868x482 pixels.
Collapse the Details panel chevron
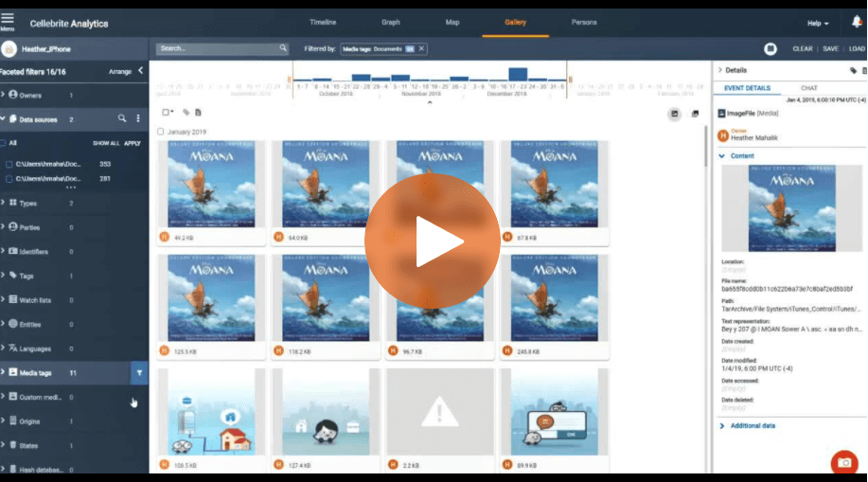[x=720, y=70]
